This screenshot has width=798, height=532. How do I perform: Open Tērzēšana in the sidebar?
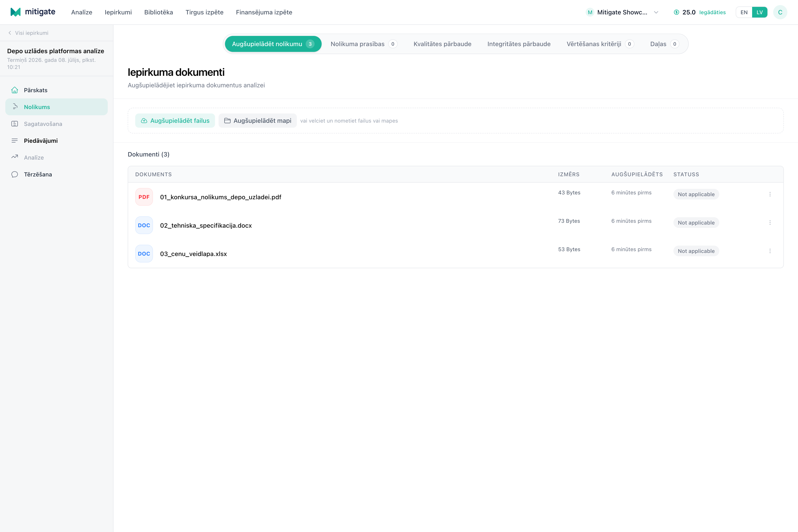click(56, 174)
